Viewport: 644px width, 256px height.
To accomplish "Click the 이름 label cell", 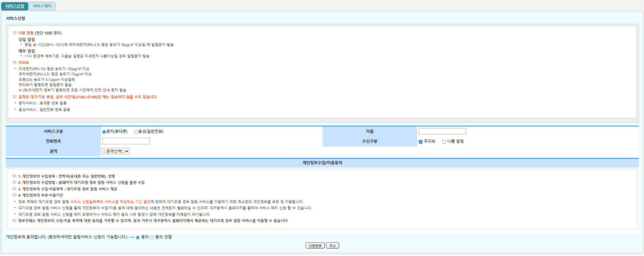I will click(x=370, y=131).
